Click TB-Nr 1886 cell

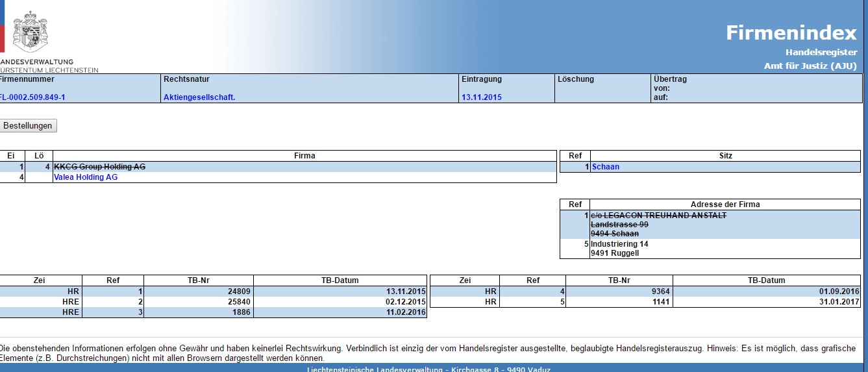click(199, 312)
